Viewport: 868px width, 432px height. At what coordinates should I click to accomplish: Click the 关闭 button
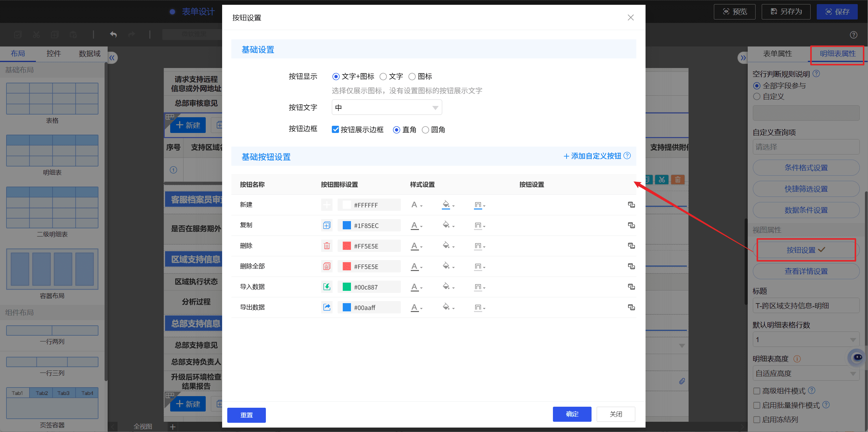616,414
